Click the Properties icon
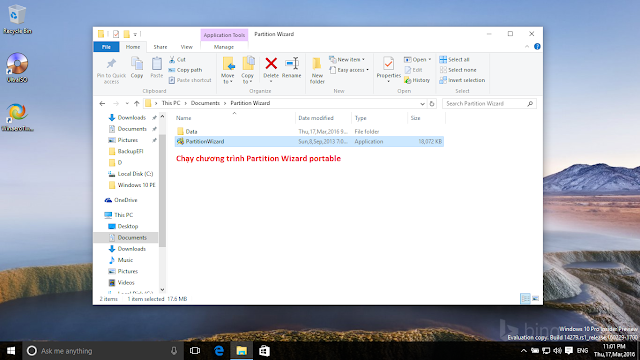Viewport: 640px width, 360px height. pos(388,64)
